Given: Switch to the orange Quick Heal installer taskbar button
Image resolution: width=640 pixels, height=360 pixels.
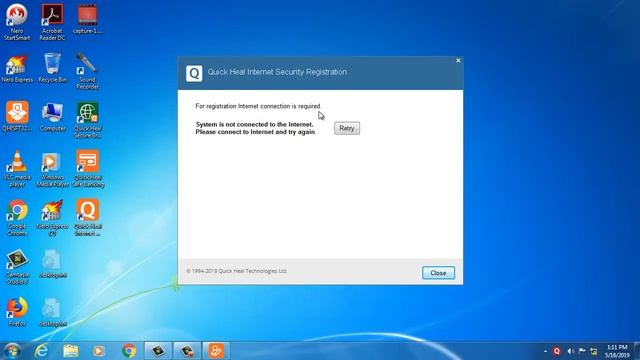Looking at the screenshot, I should tap(216, 351).
